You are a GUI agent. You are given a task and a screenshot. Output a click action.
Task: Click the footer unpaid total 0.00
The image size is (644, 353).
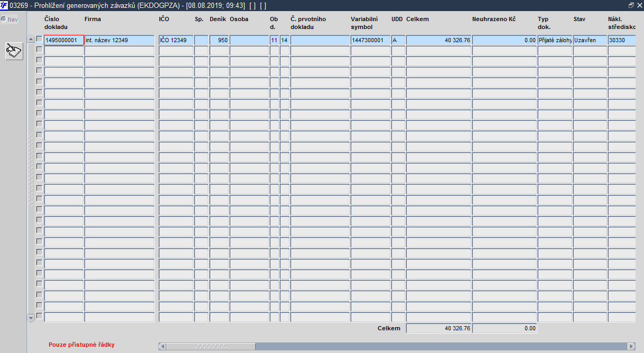505,328
